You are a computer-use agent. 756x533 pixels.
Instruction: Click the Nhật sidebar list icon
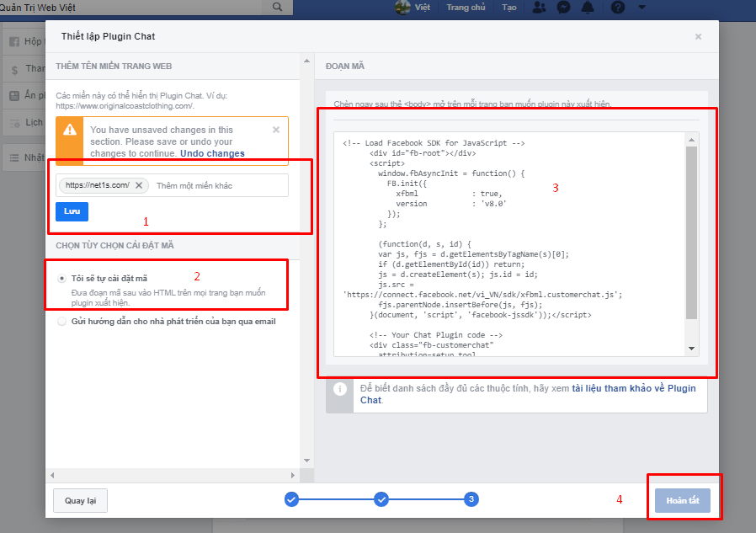(x=14, y=157)
